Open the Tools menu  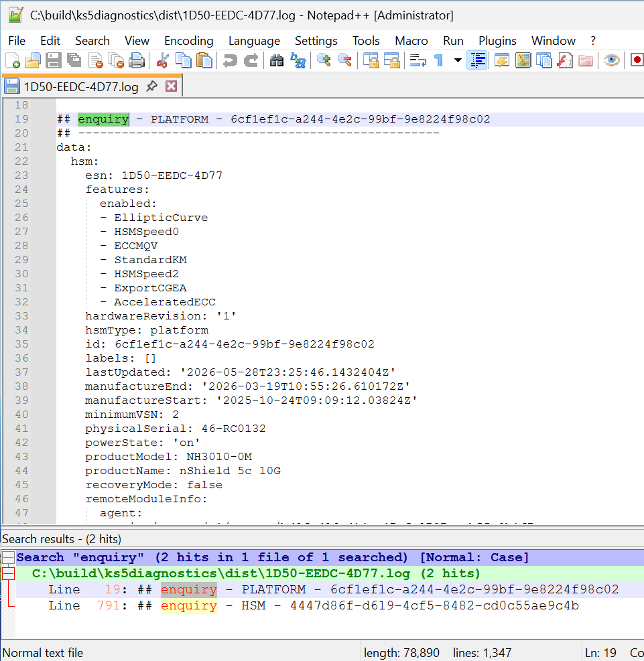[366, 41]
